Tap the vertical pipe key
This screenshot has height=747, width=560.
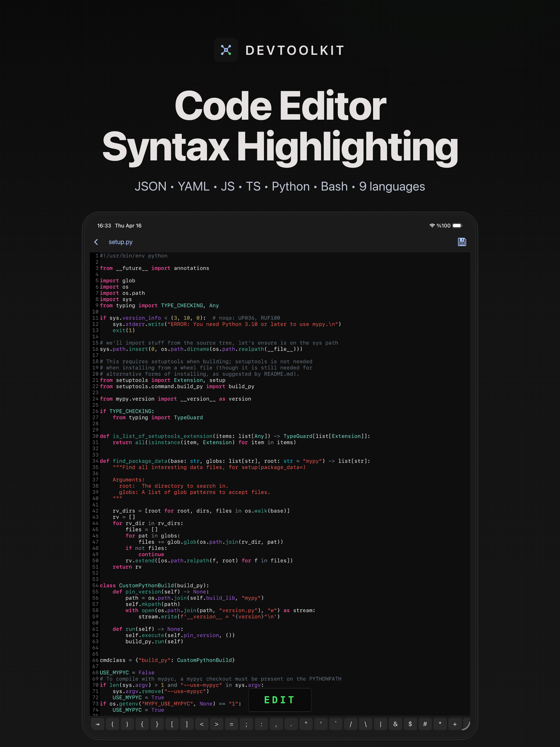click(x=380, y=724)
